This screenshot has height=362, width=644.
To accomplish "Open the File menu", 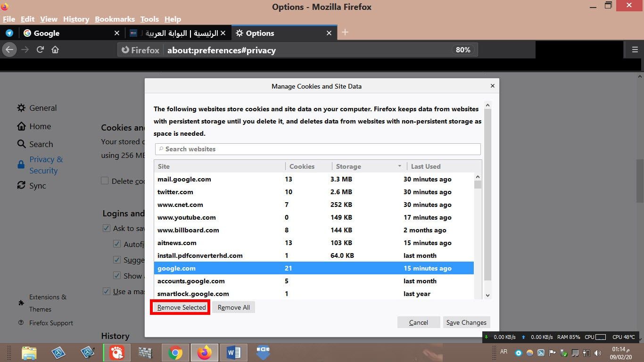I will tap(9, 19).
